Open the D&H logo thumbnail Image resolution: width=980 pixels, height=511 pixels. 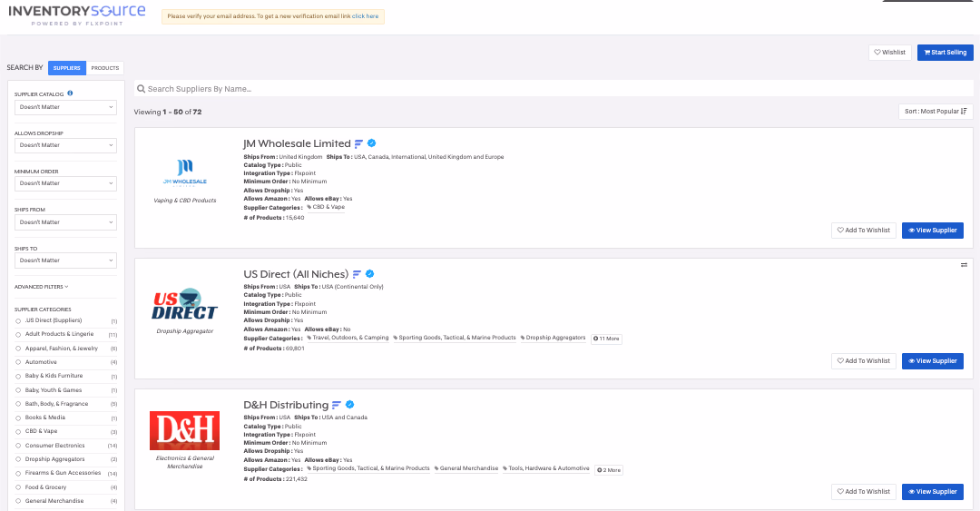[184, 430]
